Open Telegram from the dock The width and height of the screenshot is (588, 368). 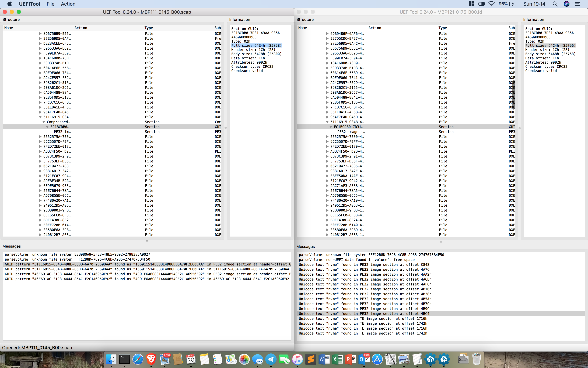coord(271,359)
